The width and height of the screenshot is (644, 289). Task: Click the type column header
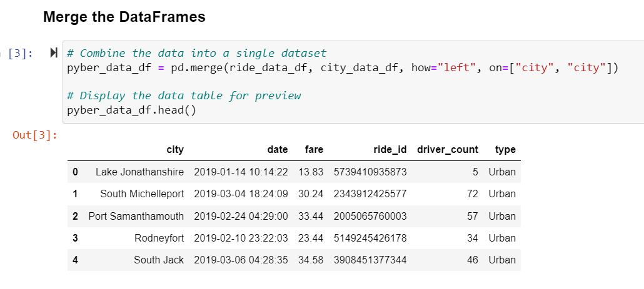pyautogui.click(x=505, y=150)
